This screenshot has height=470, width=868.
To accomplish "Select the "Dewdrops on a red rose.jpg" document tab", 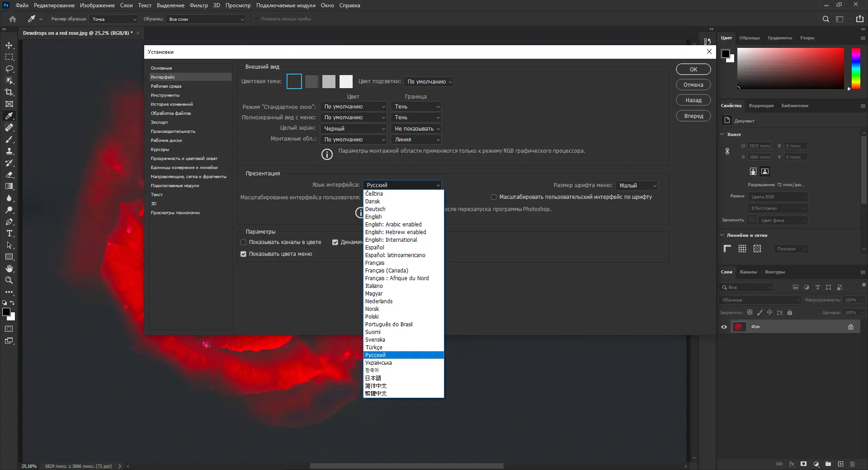I will [x=78, y=33].
